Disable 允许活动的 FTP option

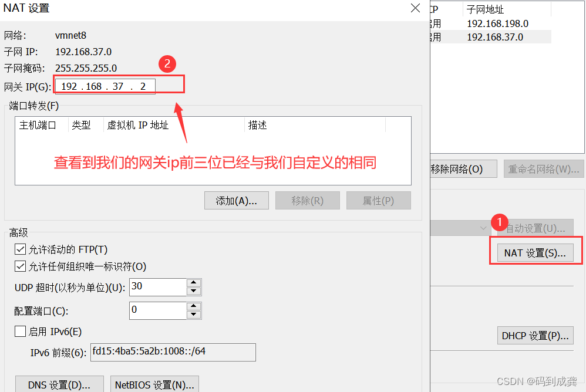20,249
